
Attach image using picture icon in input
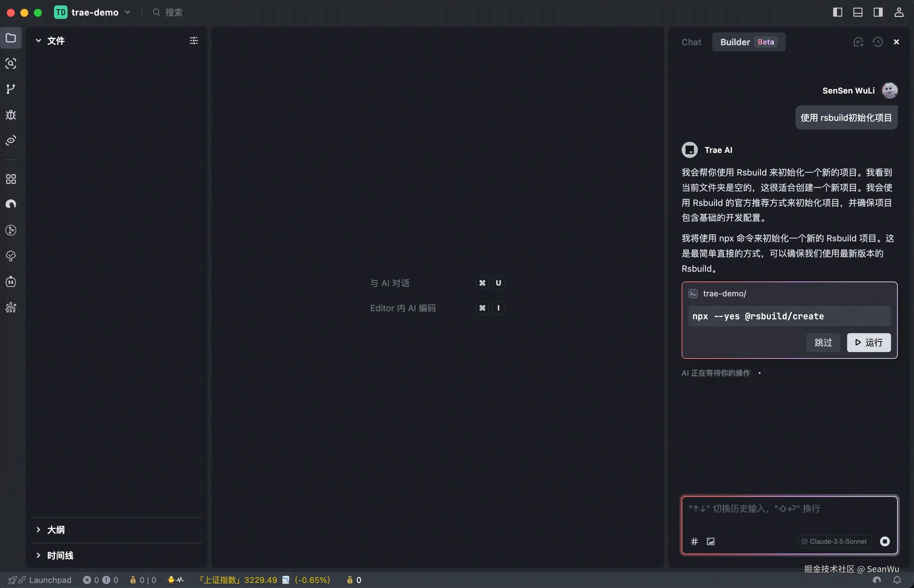710,541
